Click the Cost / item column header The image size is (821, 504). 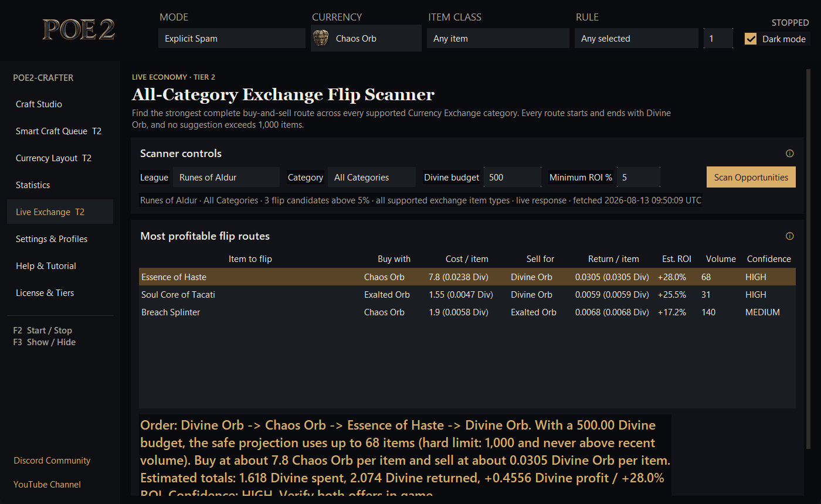click(467, 259)
